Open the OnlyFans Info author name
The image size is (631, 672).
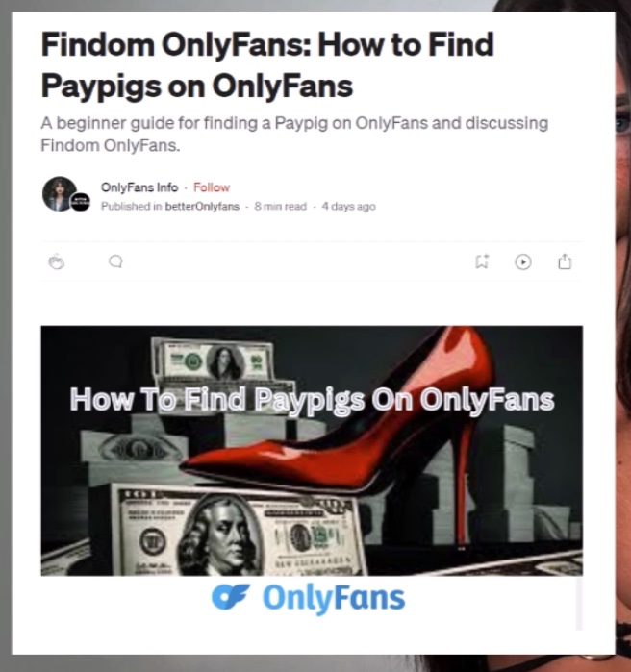coord(139,187)
